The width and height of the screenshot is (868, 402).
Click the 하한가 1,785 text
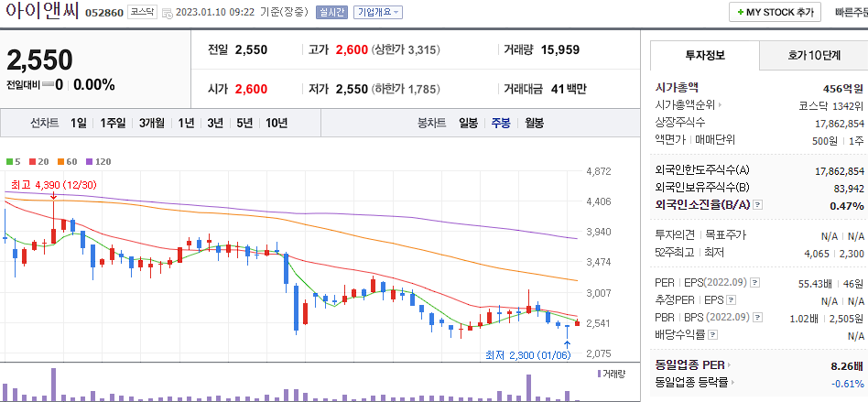406,89
